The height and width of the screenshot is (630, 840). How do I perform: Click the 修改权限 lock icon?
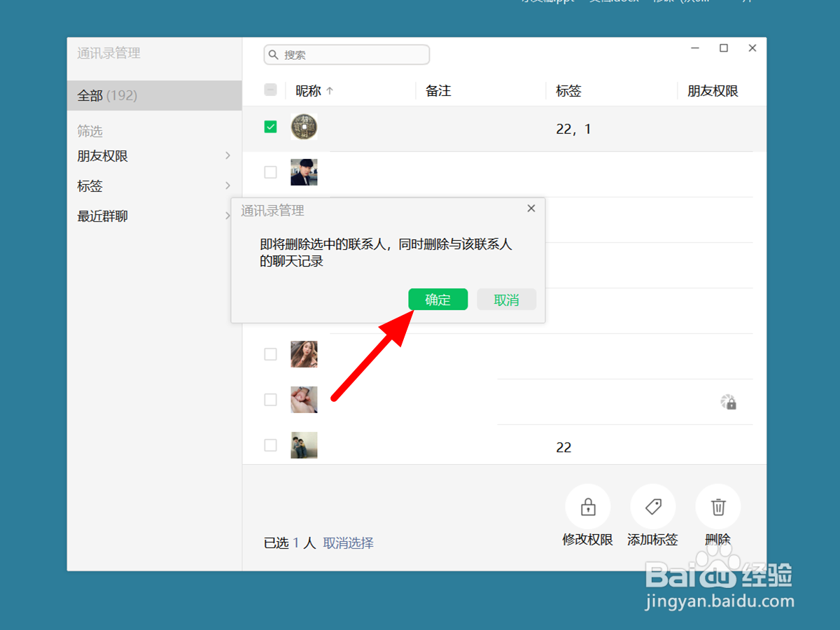click(588, 506)
